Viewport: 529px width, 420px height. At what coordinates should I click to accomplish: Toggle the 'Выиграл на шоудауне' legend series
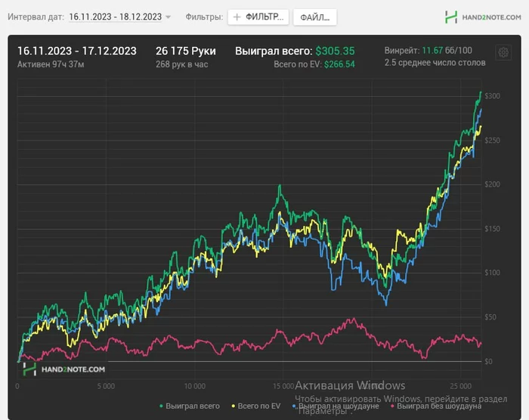point(336,406)
